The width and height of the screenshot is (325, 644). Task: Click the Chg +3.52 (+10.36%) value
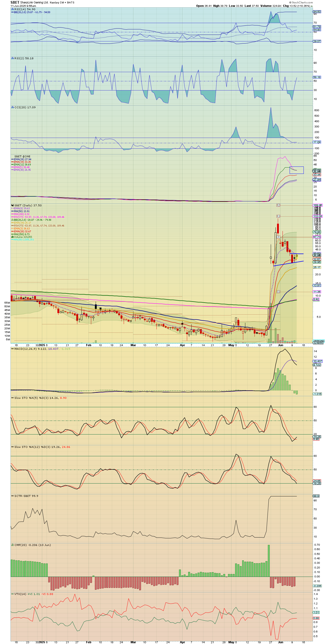[296, 6]
